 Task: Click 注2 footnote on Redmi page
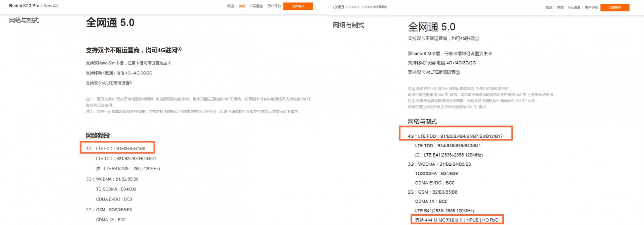(x=192, y=112)
